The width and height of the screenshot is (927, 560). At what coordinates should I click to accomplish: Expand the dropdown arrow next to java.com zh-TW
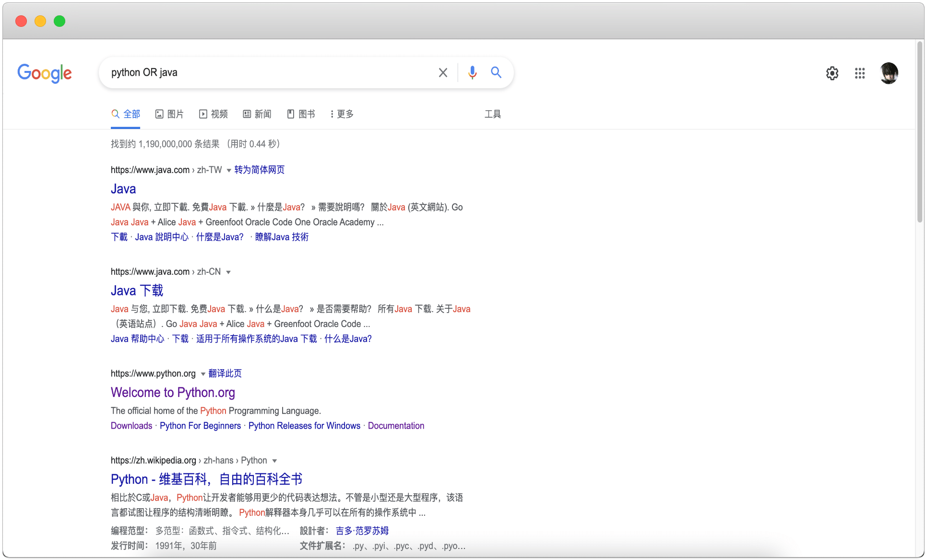pos(229,170)
